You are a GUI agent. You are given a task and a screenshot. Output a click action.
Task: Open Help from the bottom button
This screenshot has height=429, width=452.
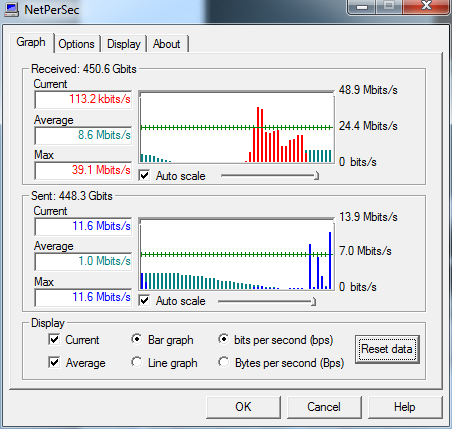405,407
